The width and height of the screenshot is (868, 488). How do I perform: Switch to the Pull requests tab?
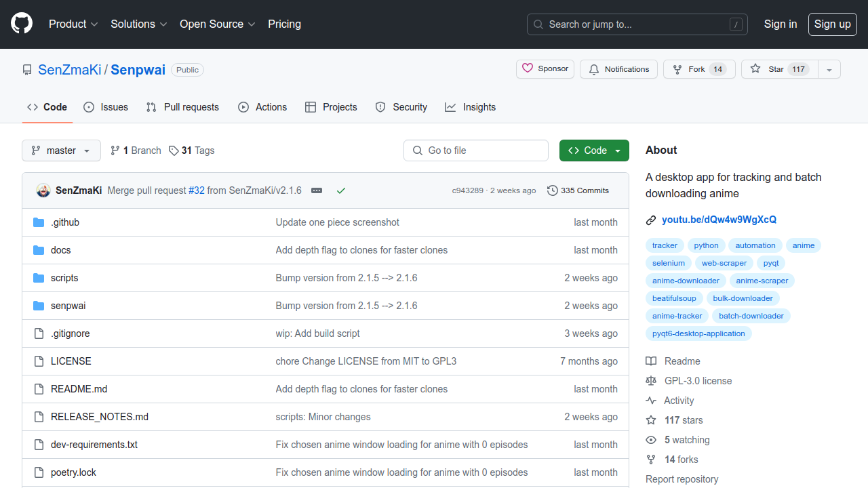coord(182,107)
